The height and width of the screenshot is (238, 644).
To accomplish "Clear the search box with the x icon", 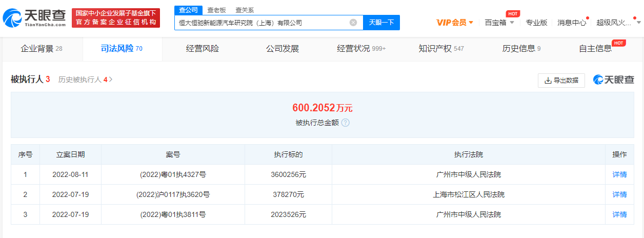I will [353, 23].
